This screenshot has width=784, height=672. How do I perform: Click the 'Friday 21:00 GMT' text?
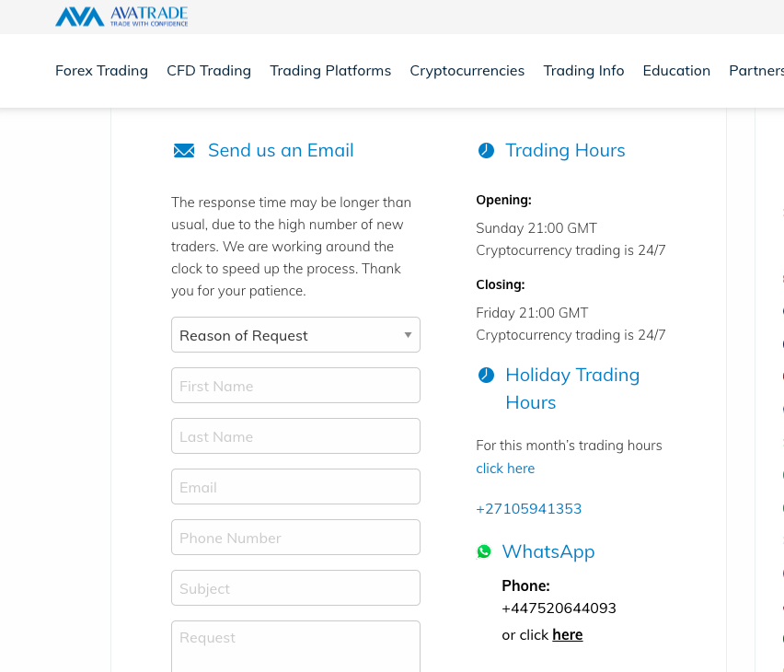tap(532, 313)
